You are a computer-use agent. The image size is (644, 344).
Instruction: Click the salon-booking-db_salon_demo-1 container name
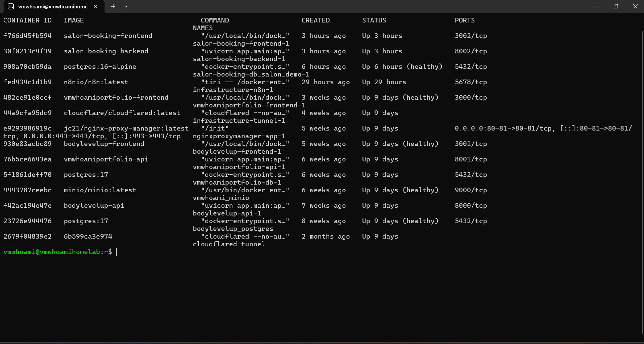coord(251,74)
